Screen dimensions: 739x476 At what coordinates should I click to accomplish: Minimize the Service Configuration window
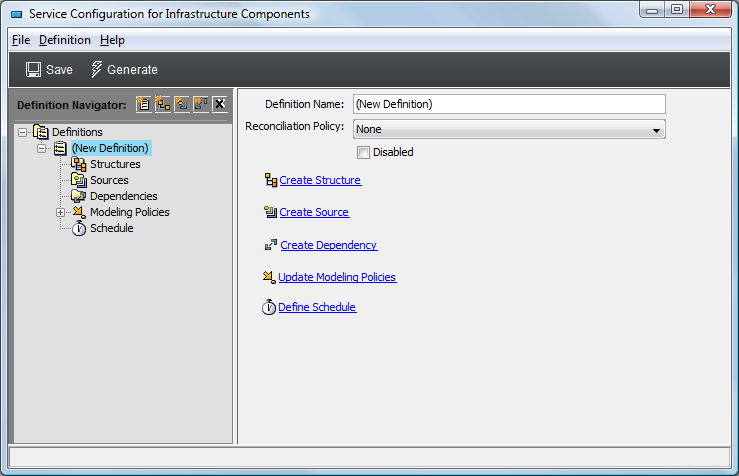(x=652, y=9)
